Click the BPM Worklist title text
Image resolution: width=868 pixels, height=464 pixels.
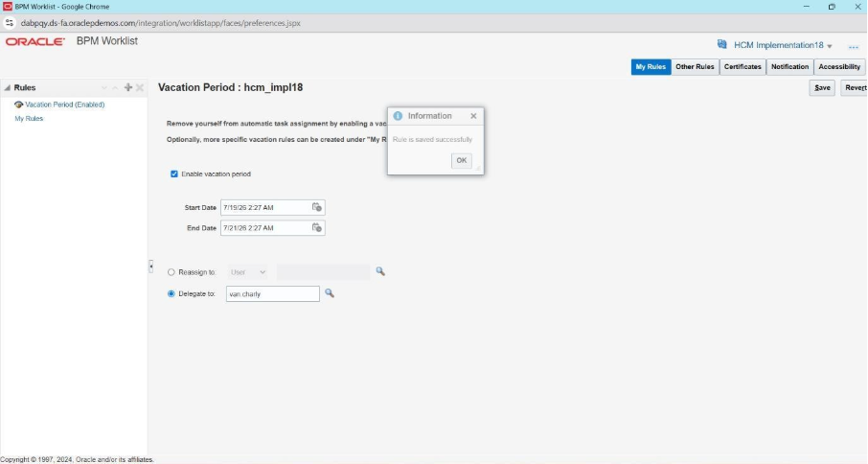coord(107,41)
